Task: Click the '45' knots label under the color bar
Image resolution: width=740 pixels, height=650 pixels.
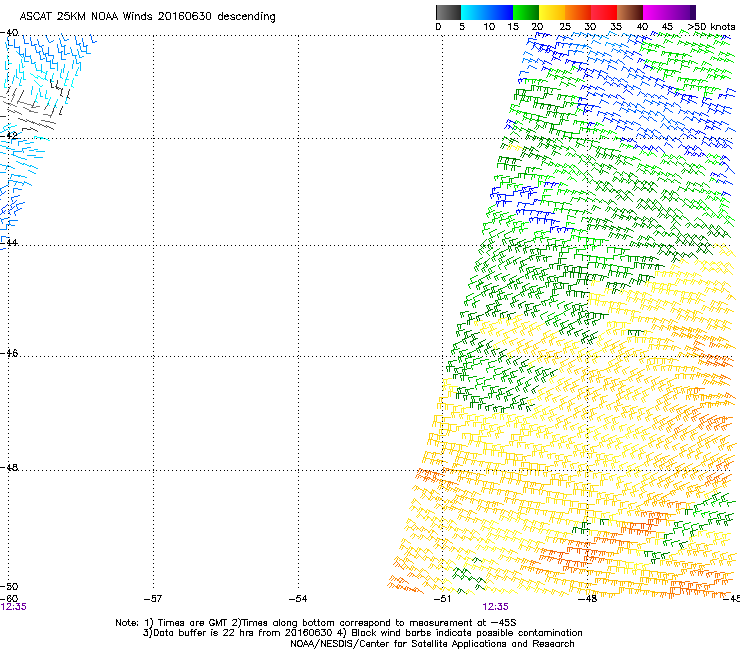Action: 667,27
